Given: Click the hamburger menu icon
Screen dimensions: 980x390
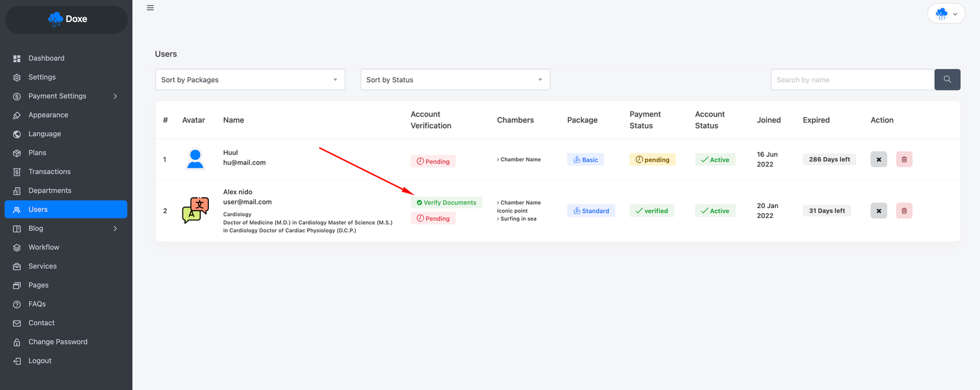Looking at the screenshot, I should pyautogui.click(x=150, y=8).
